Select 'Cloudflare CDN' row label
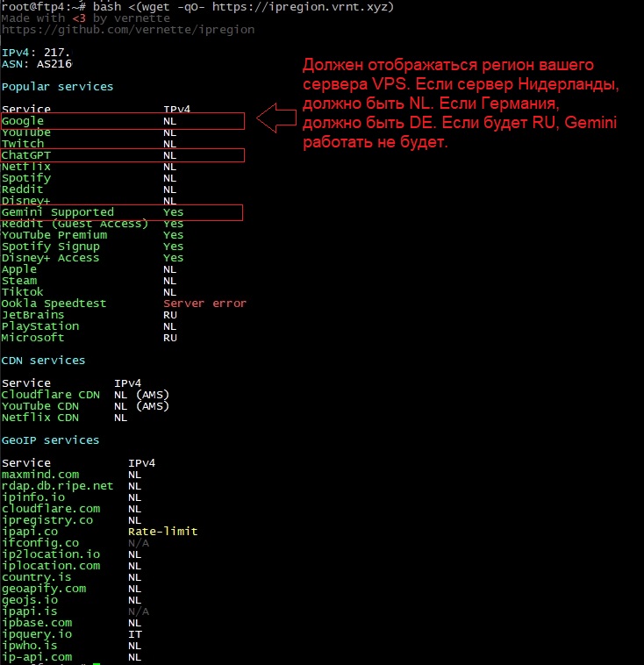The image size is (644, 665). (51, 395)
